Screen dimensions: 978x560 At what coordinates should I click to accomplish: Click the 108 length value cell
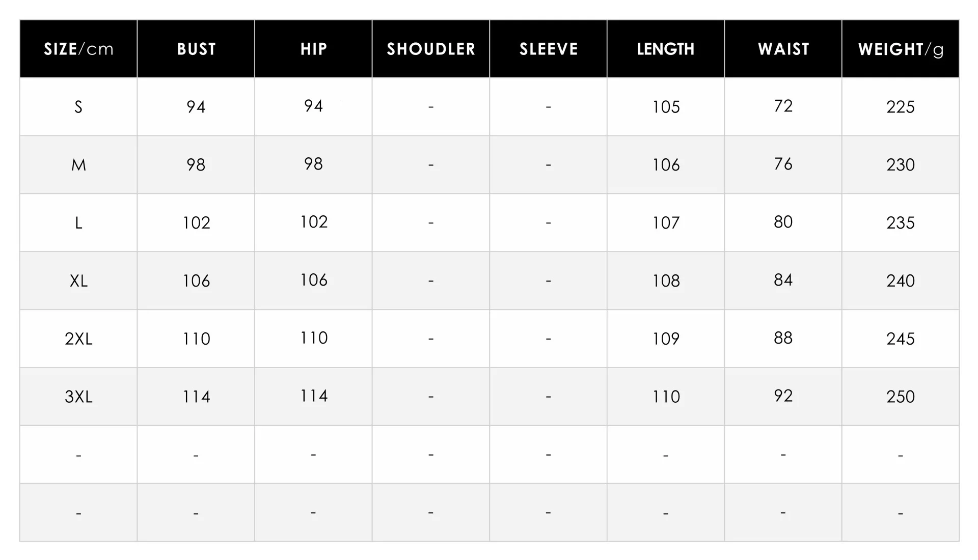[x=666, y=281]
